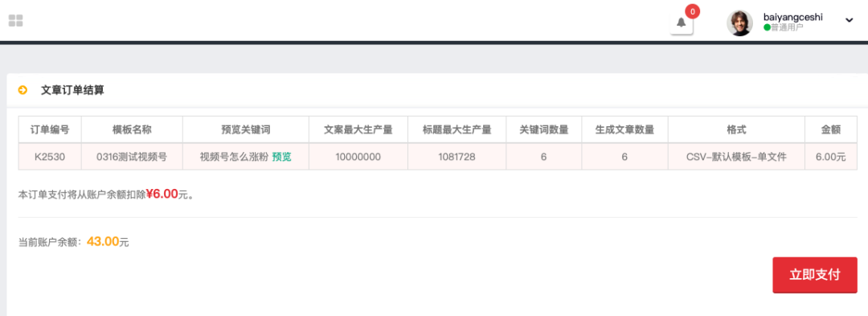This screenshot has width=868, height=316.
Task: Click the CSV-默认模板-单文件 format cell
Action: pos(736,157)
